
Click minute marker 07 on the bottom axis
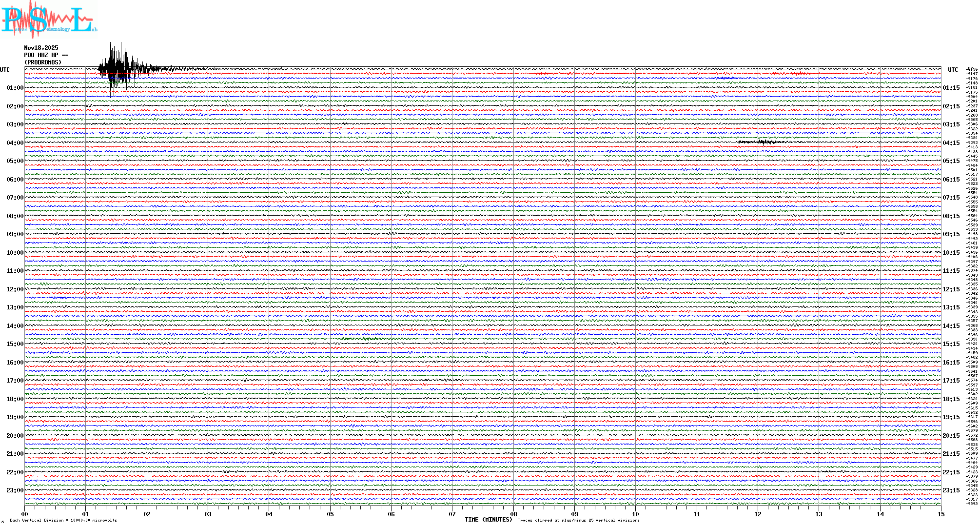pos(452,514)
